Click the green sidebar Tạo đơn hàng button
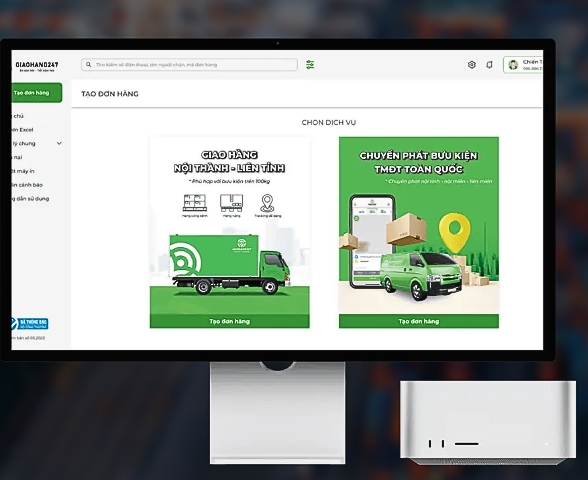 click(37, 93)
